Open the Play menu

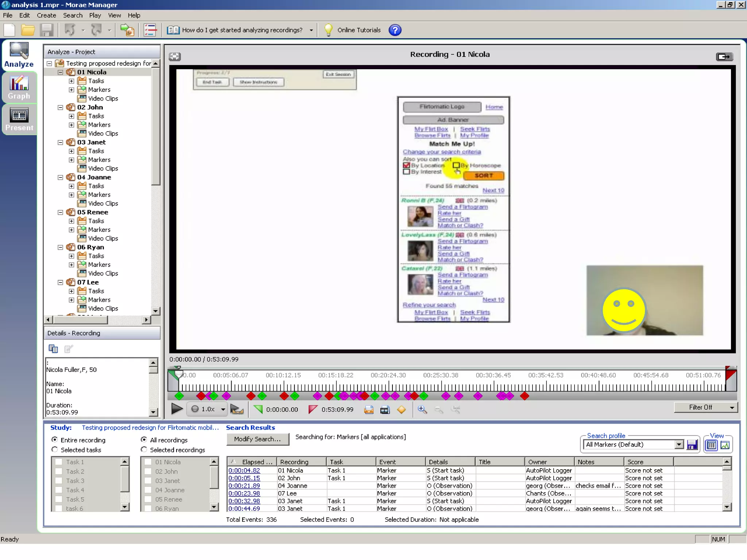95,15
